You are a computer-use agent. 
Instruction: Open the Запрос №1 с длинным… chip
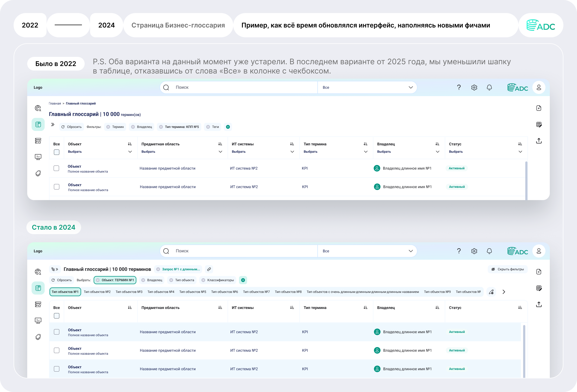pyautogui.click(x=178, y=269)
